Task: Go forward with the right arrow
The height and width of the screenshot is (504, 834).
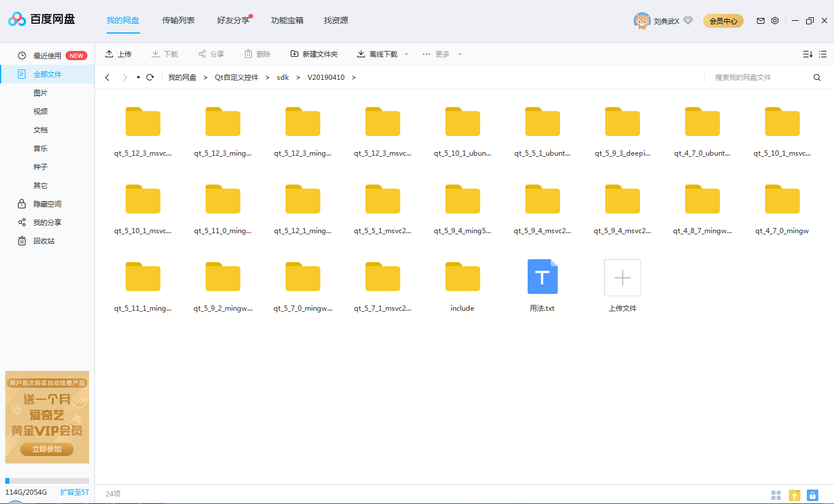Action: coord(125,77)
